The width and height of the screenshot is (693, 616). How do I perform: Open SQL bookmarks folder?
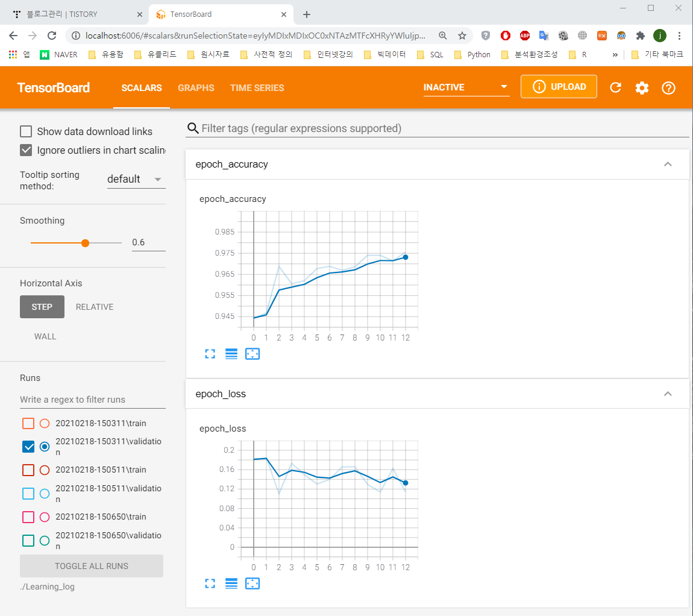coord(430,54)
